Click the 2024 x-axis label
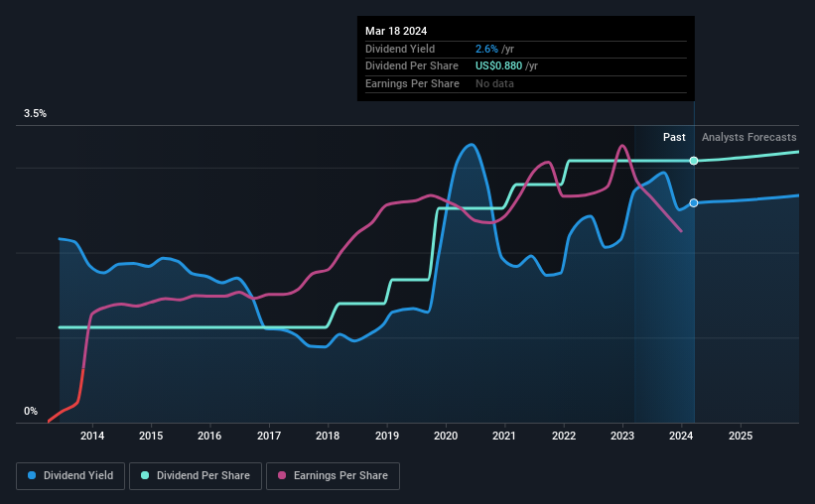The image size is (815, 504). click(x=681, y=436)
